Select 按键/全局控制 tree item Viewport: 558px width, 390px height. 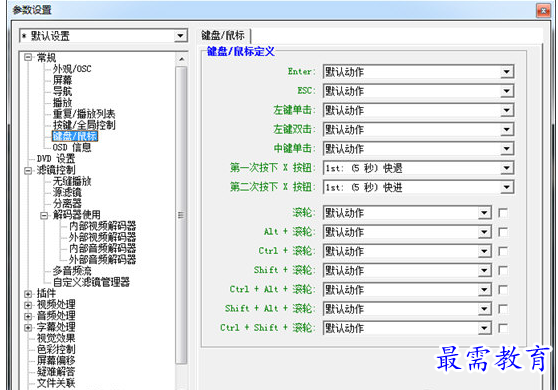click(84, 125)
